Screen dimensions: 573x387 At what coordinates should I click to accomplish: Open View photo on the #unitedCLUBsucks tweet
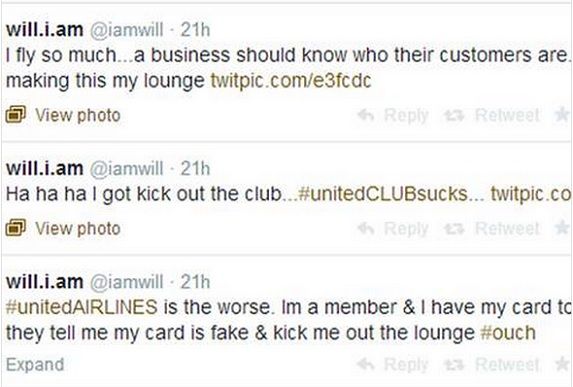pyautogui.click(x=78, y=229)
